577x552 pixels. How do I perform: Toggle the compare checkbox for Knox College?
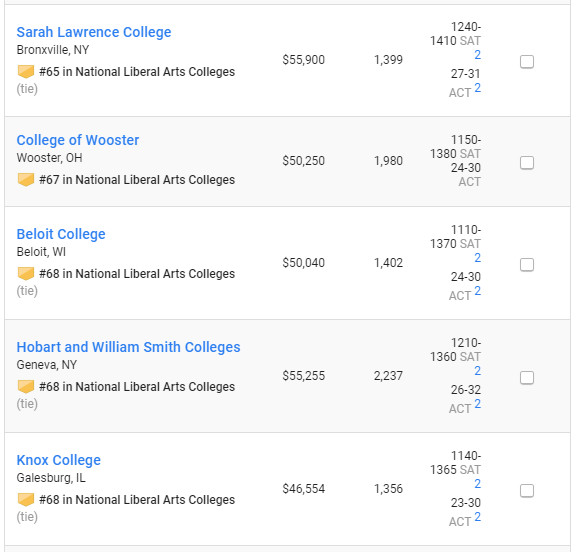(527, 491)
